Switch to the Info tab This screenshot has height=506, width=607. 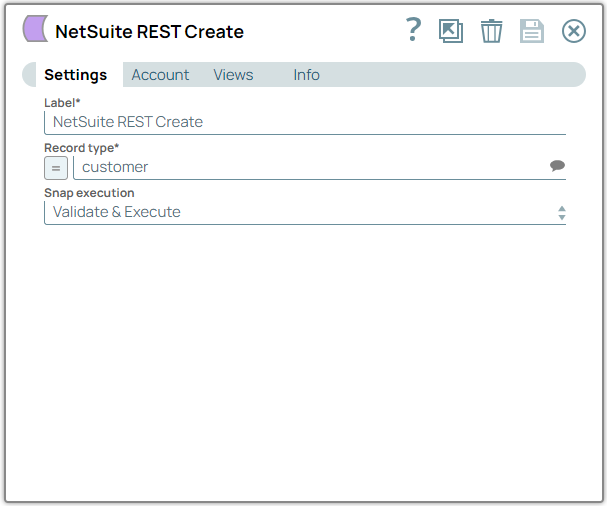[x=307, y=75]
